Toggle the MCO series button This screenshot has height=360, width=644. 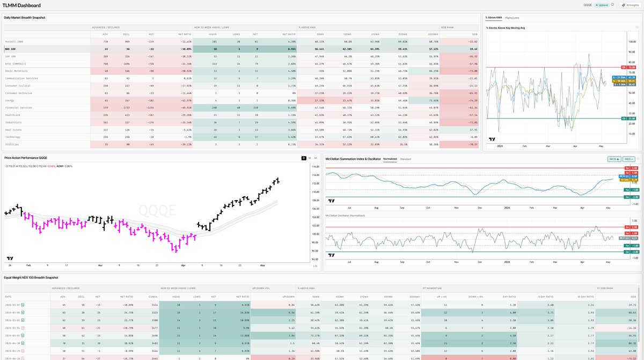[x=629, y=159]
